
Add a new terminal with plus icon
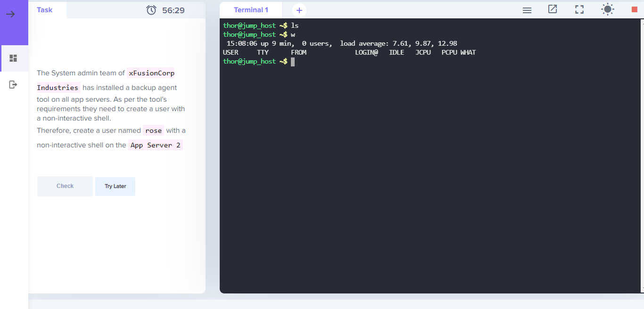(299, 10)
